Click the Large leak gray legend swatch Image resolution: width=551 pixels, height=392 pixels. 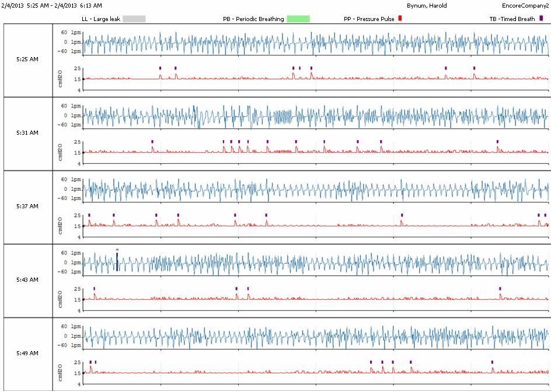[x=134, y=19]
